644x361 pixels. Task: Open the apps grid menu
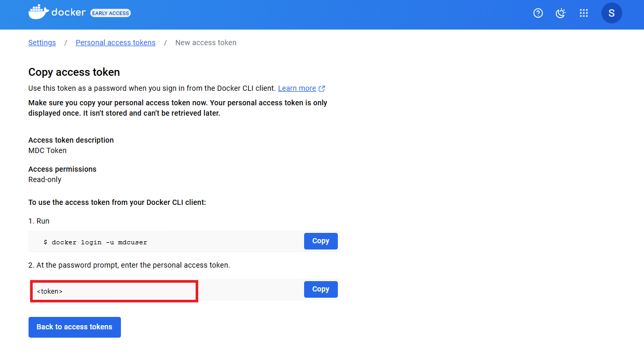point(583,13)
